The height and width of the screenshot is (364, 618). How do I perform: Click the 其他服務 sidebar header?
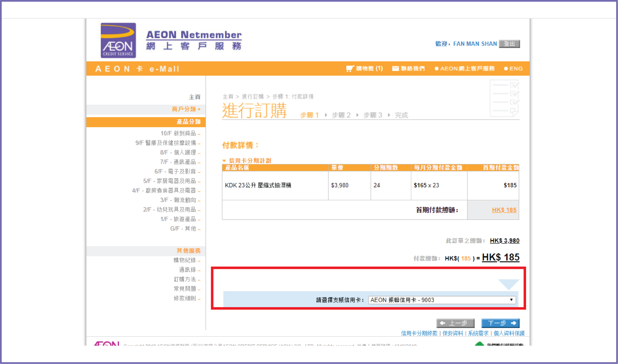point(146,251)
